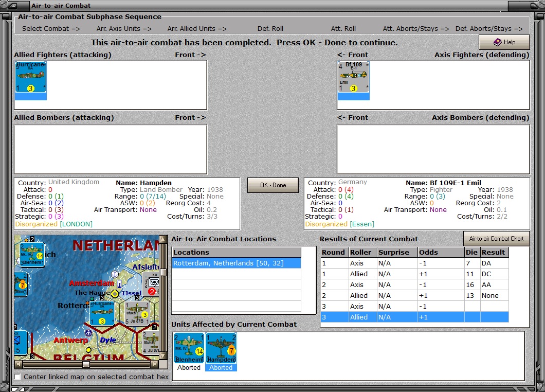This screenshot has height=392, width=545.
Task: Select round 1 Axis result row DA
Action: pyautogui.click(x=414, y=263)
